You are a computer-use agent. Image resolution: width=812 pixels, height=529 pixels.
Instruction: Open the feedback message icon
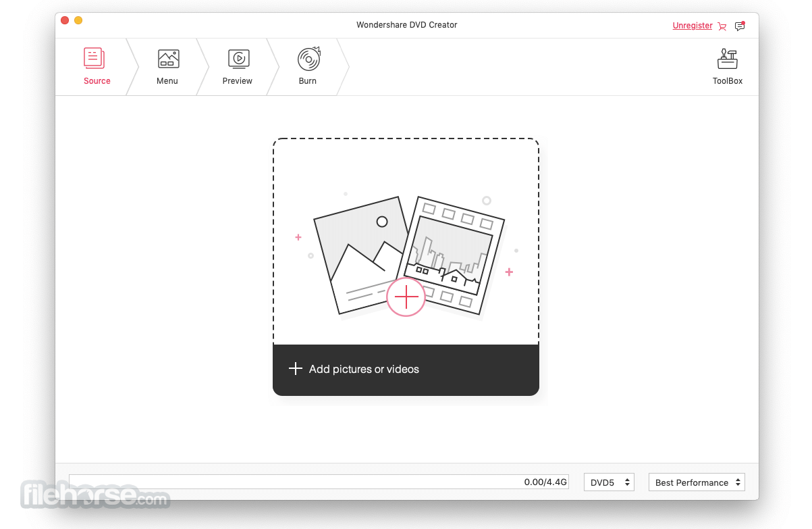pos(740,26)
